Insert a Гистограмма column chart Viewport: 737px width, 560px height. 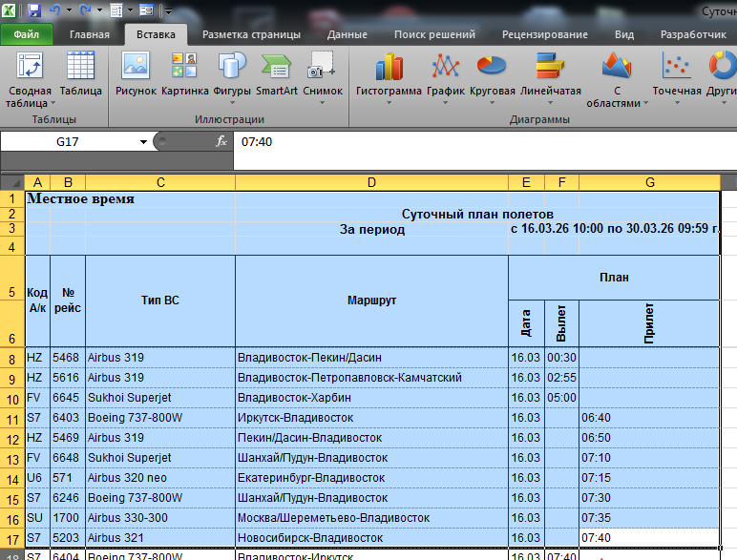[389, 77]
